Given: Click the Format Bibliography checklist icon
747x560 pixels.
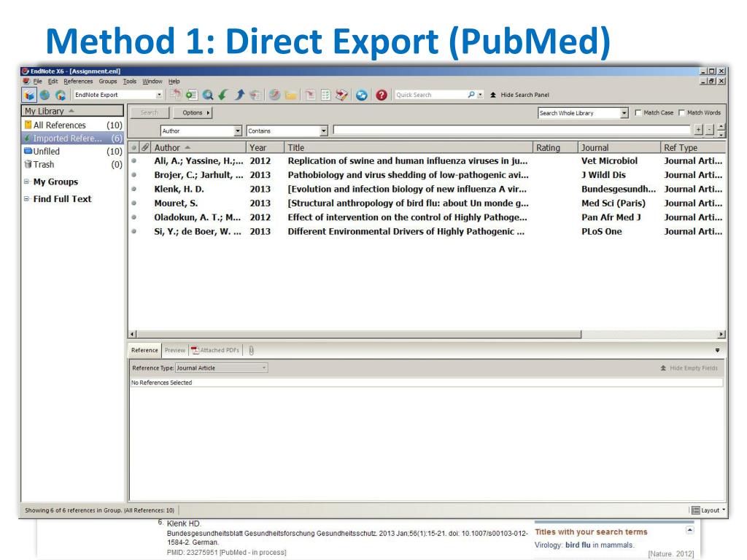Looking at the screenshot, I should coord(326,95).
